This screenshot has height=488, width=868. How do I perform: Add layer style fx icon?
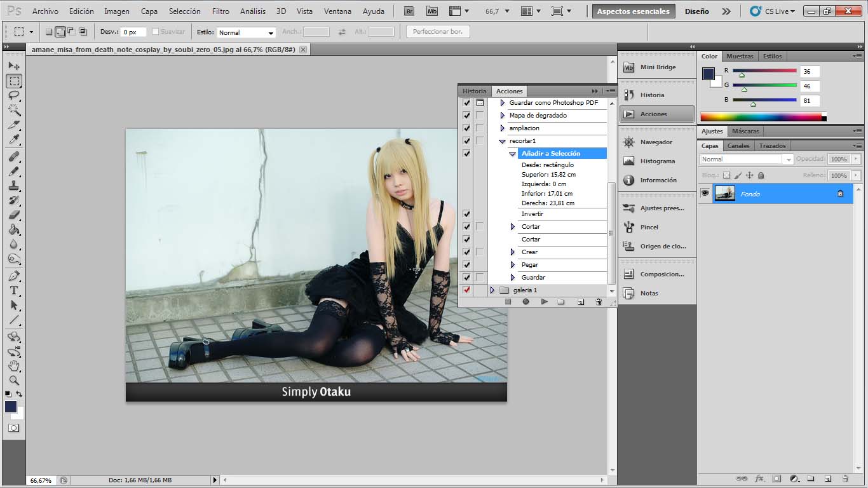click(x=759, y=478)
